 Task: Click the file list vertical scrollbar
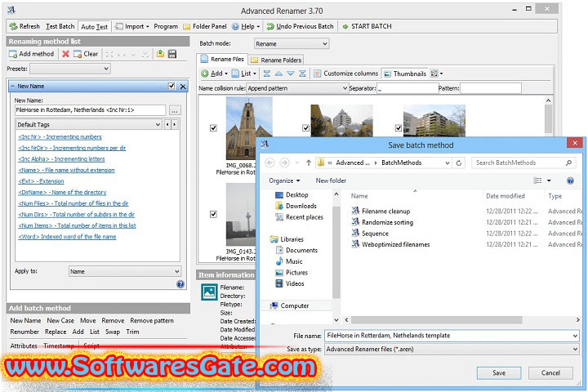click(548, 118)
